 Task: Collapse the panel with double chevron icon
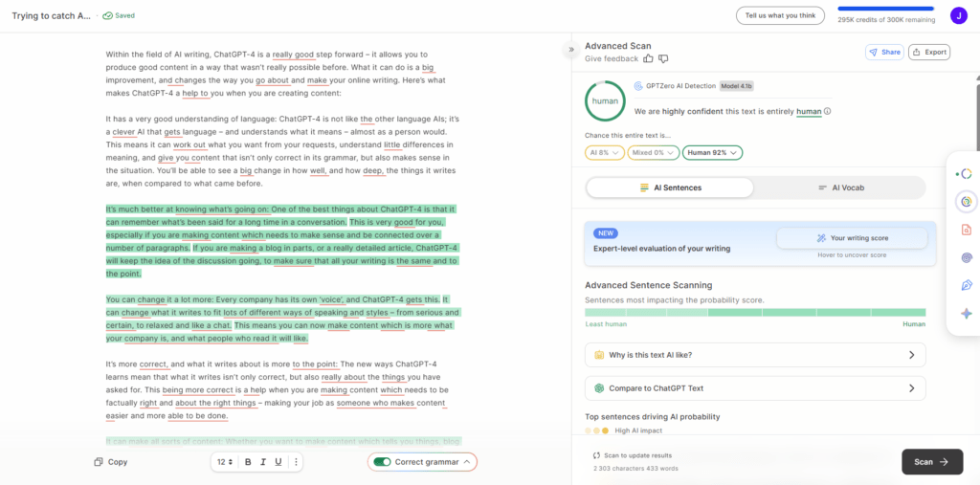[x=571, y=49]
